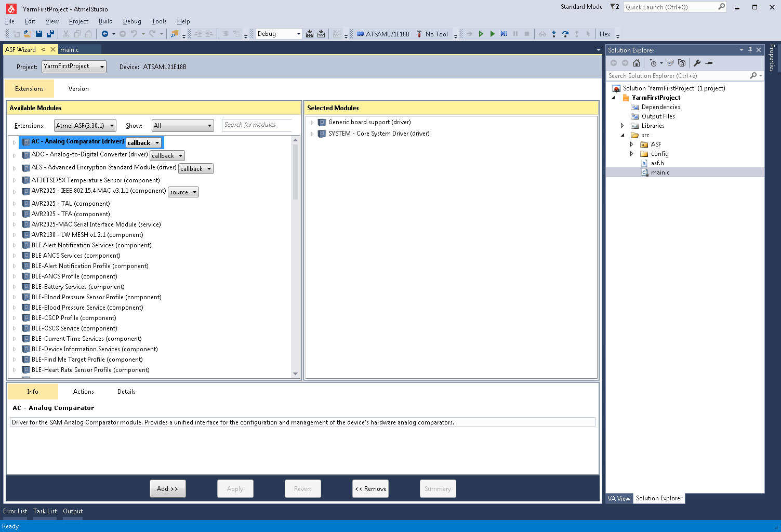Switch to the Version tab

coord(78,89)
